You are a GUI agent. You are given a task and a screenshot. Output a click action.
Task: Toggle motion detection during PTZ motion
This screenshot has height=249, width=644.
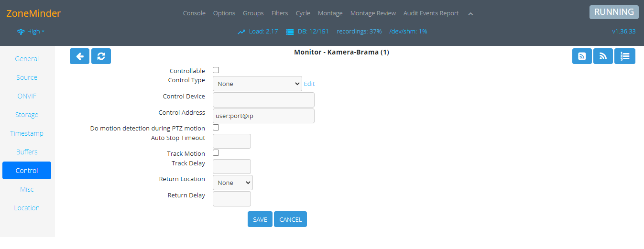point(216,128)
